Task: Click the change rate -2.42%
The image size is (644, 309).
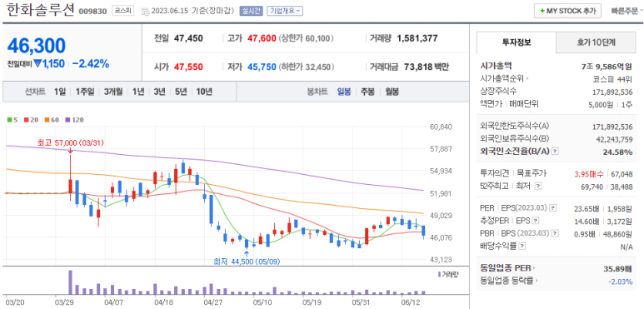Action: pyautogui.click(x=91, y=64)
